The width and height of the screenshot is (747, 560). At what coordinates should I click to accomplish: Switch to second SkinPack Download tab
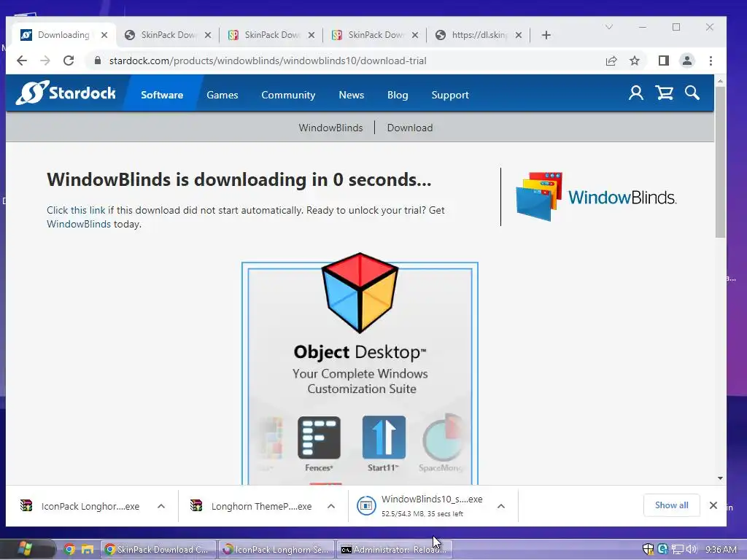click(x=271, y=35)
